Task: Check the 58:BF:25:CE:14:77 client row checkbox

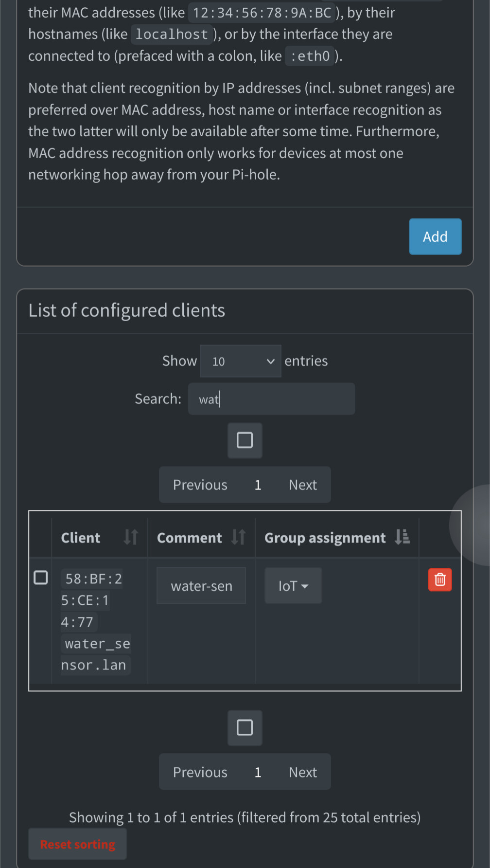Action: (41, 578)
